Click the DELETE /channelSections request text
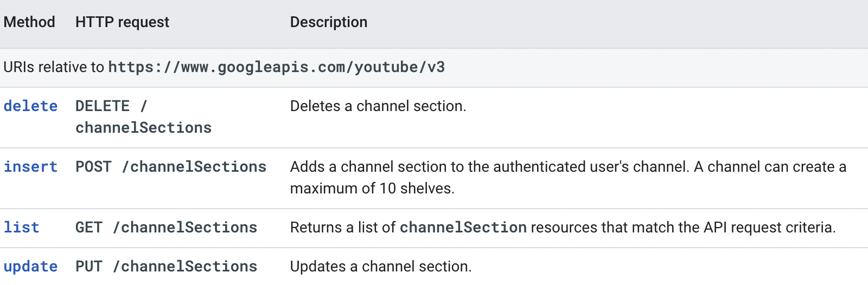This screenshot has height=285, width=868. click(x=143, y=117)
